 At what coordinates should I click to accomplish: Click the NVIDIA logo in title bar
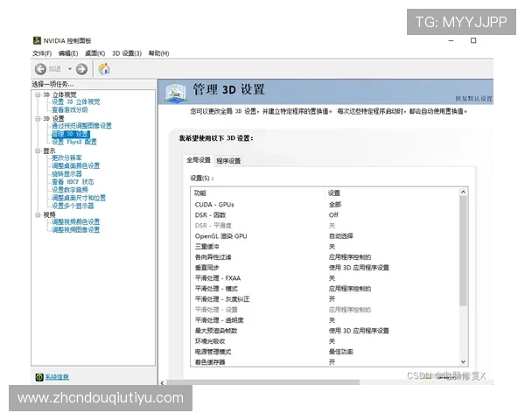[37, 40]
